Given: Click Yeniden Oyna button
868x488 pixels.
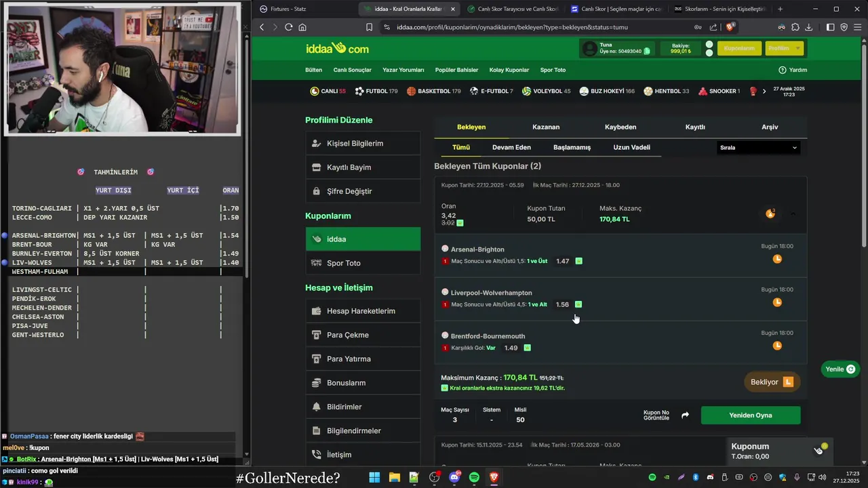Looking at the screenshot, I should coord(750,415).
